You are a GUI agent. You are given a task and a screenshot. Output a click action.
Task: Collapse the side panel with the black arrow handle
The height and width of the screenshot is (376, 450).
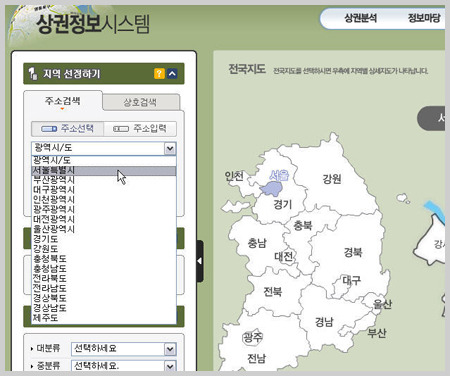coord(200,261)
